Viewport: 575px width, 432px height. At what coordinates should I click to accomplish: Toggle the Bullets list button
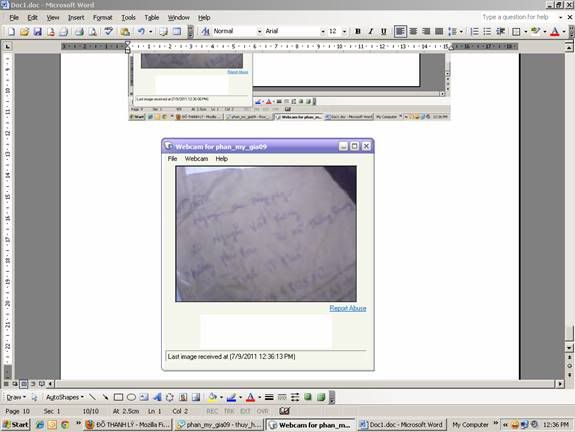click(x=487, y=32)
